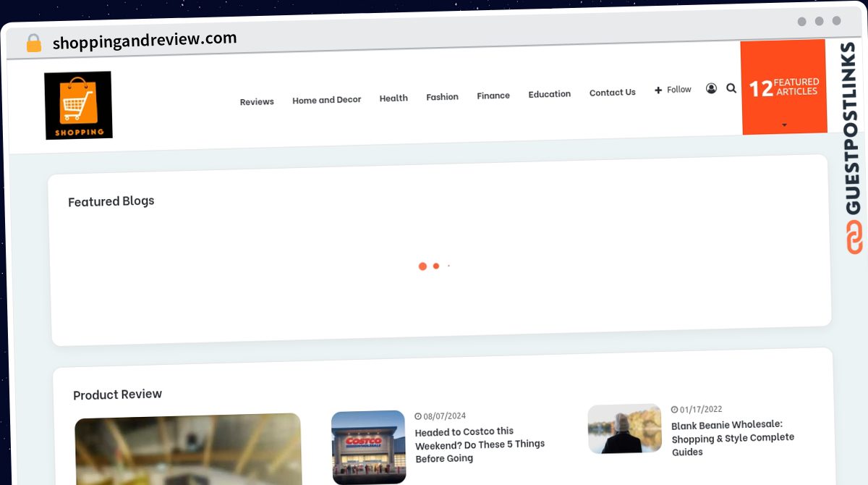Screen dimensions: 868x485
Task: Click the beanie person thumbnail
Action: click(x=624, y=429)
